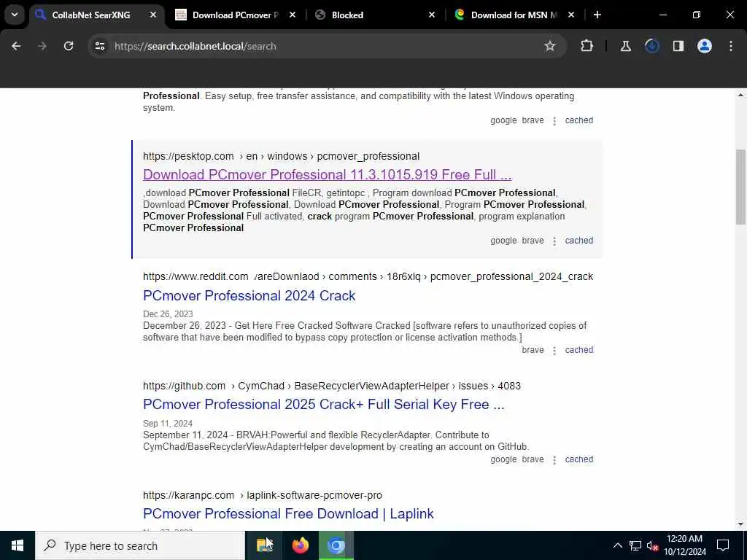Click the karanpc.com result URL
This screenshot has width=747, height=560.
[x=263, y=495]
